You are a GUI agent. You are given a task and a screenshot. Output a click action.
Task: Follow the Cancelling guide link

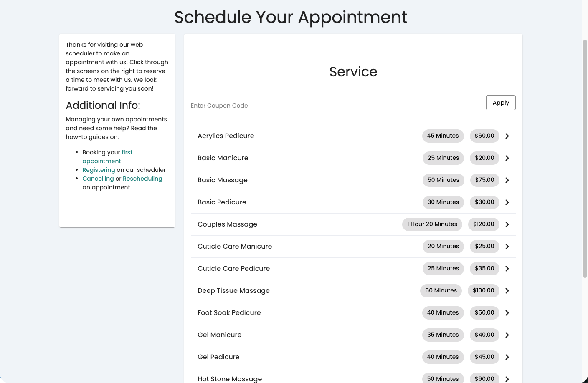(98, 179)
